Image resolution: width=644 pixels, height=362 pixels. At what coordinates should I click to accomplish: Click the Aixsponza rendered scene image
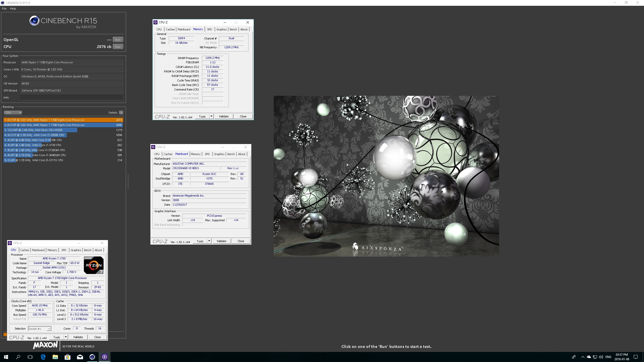point(386,176)
